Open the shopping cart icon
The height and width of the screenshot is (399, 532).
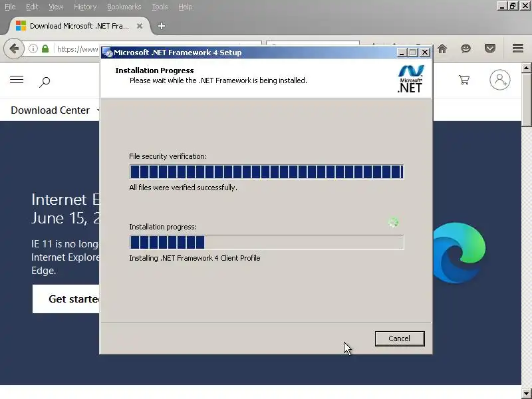pyautogui.click(x=464, y=80)
